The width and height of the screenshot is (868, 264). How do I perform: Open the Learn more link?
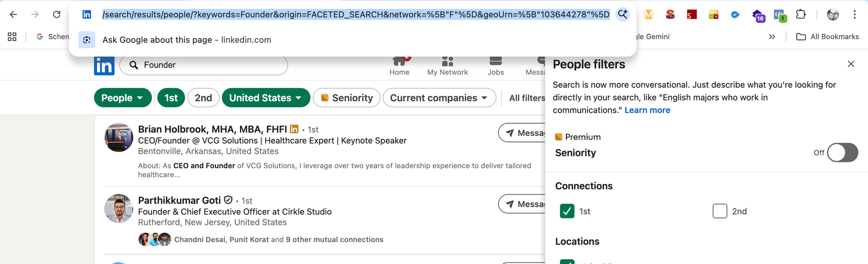647,110
